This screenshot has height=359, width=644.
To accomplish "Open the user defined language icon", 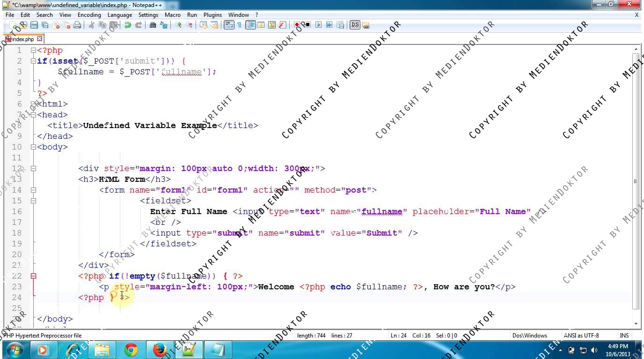I will (x=261, y=25).
